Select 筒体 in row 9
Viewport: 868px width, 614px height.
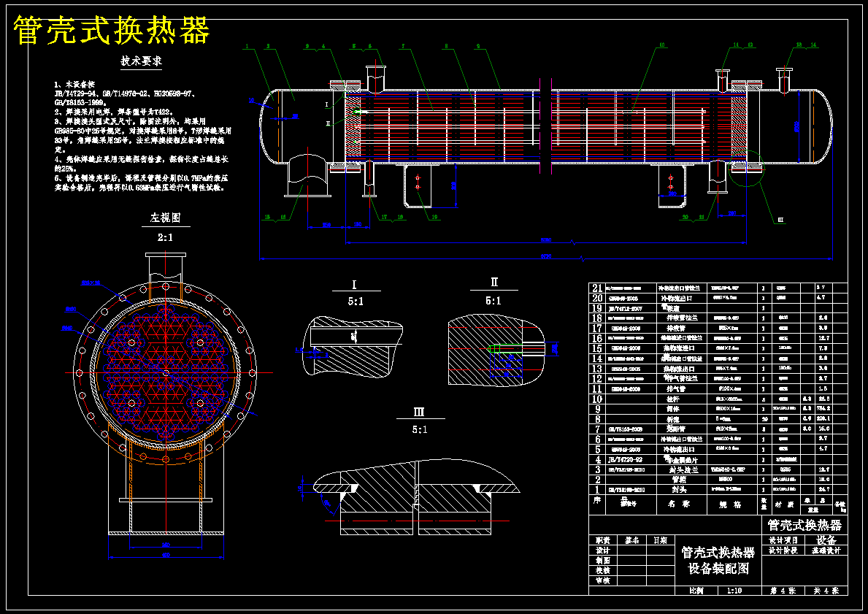click(673, 409)
